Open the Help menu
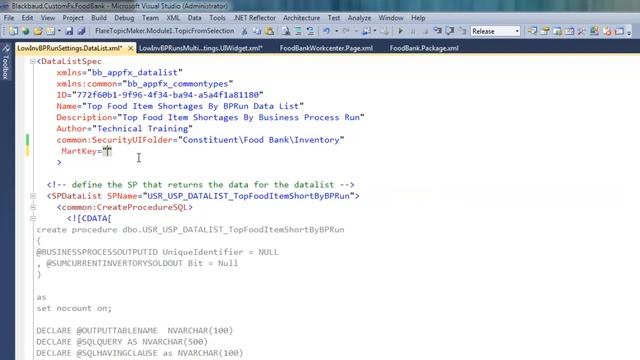 click(x=418, y=18)
